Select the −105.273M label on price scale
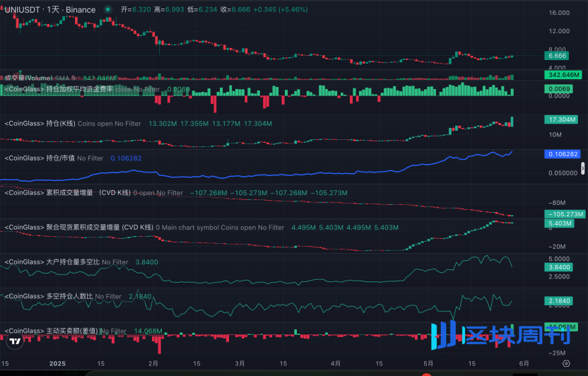 point(565,214)
